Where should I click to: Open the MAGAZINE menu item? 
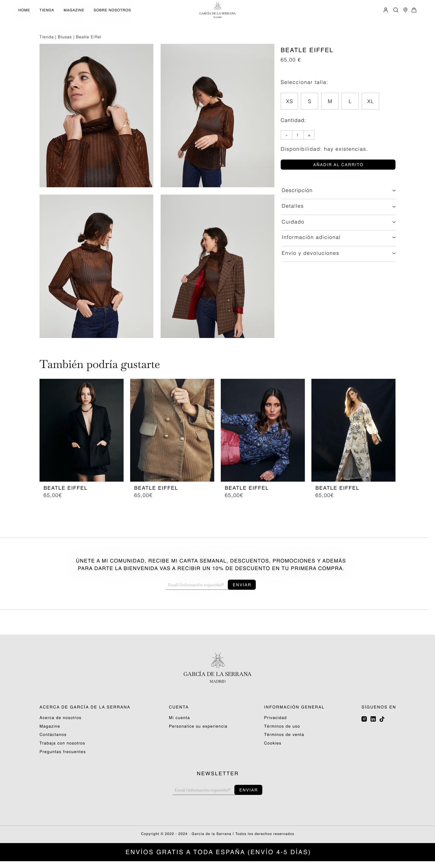[x=74, y=10]
